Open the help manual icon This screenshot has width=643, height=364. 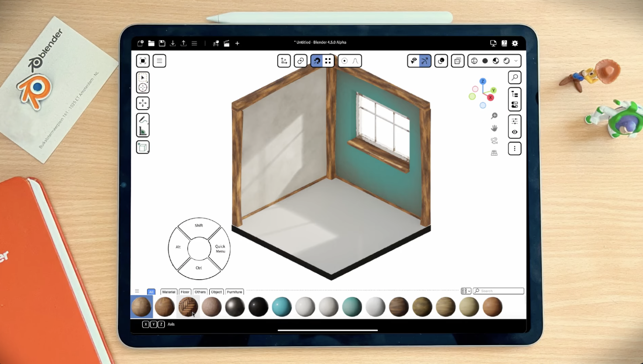pos(504,43)
